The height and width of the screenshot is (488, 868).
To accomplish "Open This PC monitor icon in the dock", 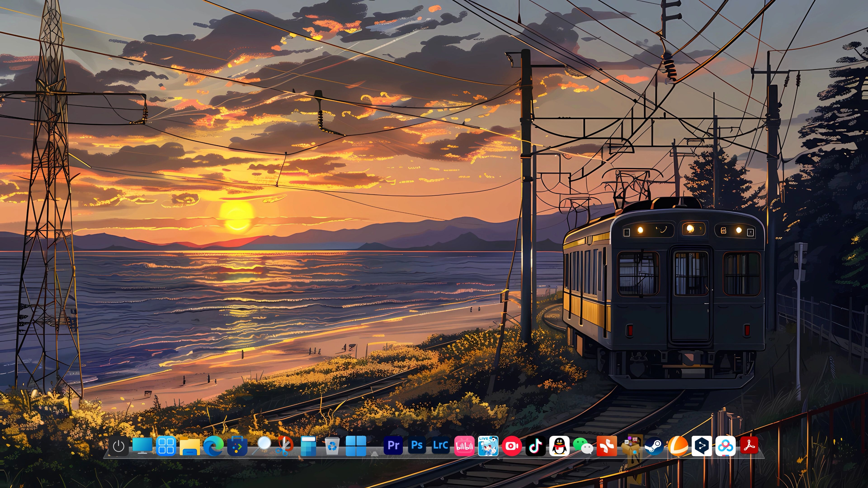I will point(142,446).
